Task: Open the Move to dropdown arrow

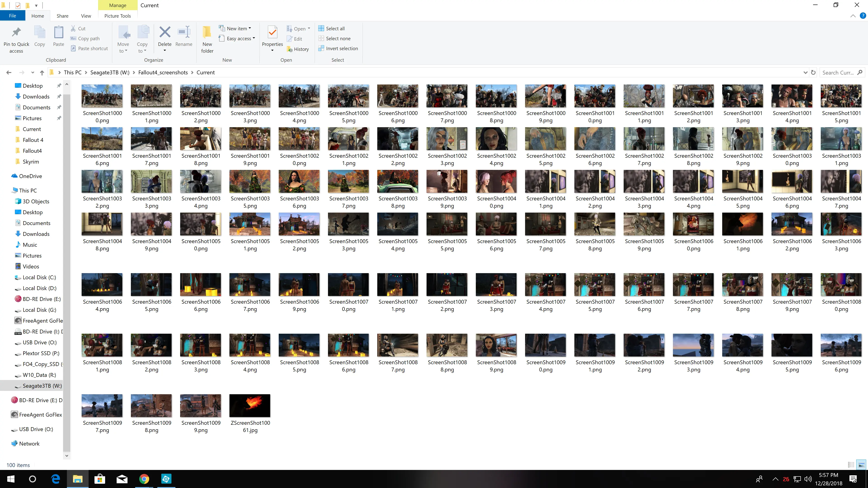Action: [x=123, y=51]
